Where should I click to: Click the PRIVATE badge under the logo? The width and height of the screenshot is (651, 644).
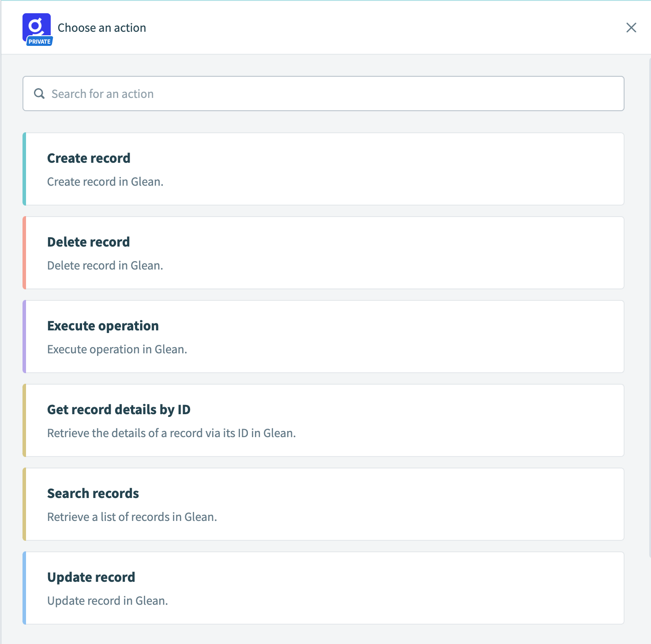[x=39, y=41]
